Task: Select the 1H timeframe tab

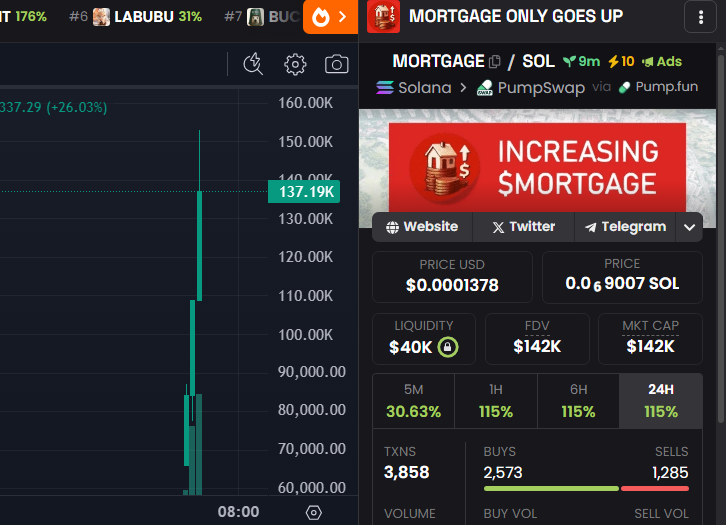Action: tap(496, 401)
